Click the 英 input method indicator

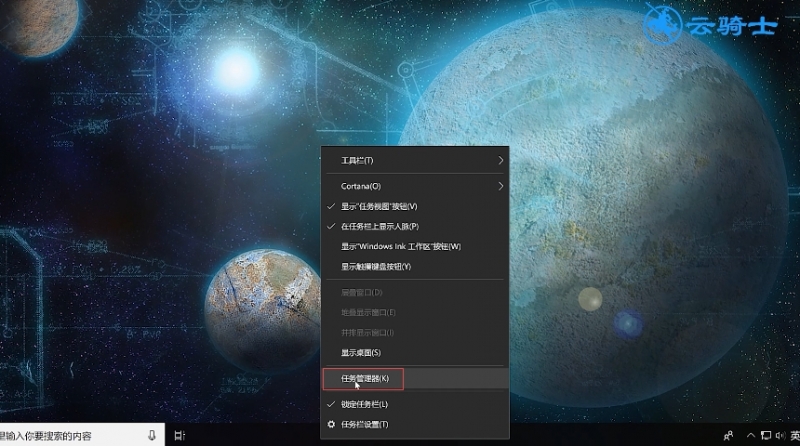pos(795,435)
